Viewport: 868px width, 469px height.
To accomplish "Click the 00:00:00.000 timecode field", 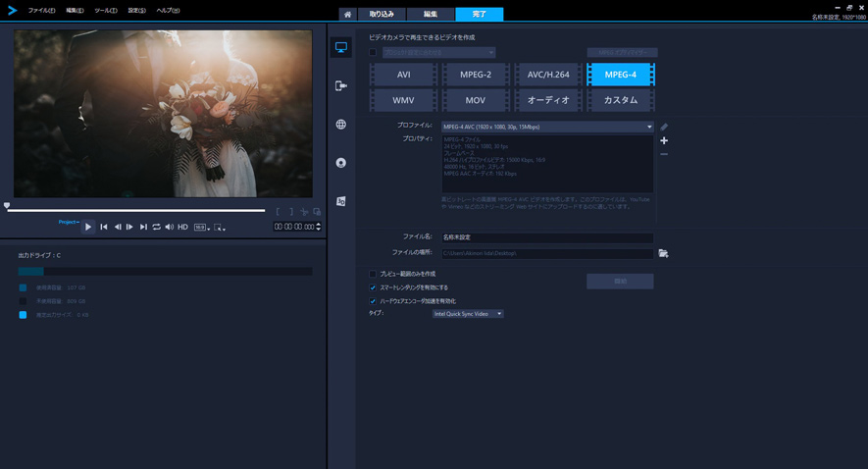I will pyautogui.click(x=294, y=227).
